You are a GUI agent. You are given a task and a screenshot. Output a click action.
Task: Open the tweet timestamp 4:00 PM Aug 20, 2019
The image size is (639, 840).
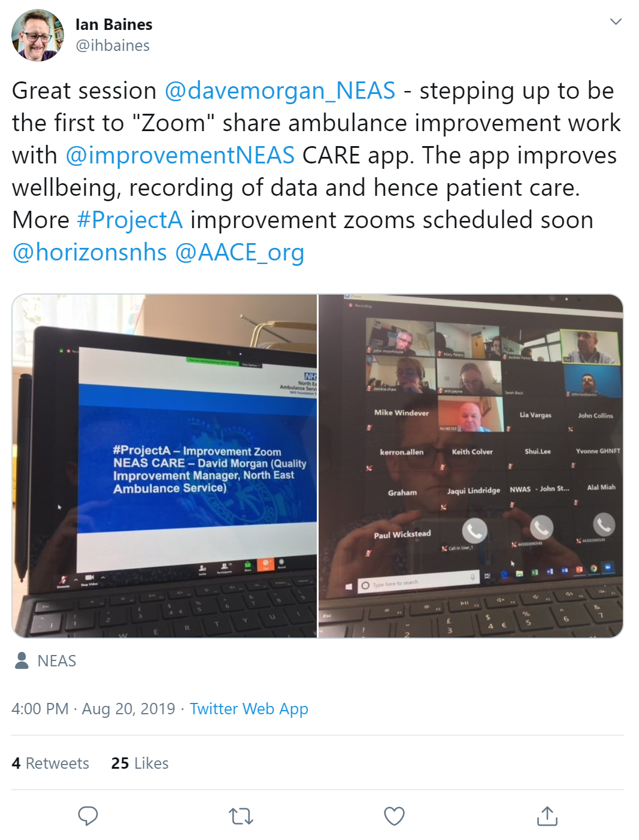click(x=93, y=709)
